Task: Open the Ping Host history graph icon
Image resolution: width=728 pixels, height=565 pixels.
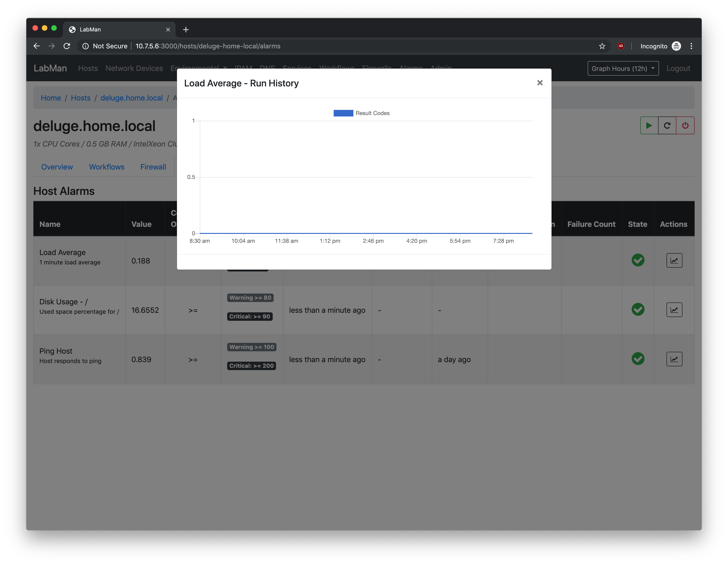Action: (674, 359)
